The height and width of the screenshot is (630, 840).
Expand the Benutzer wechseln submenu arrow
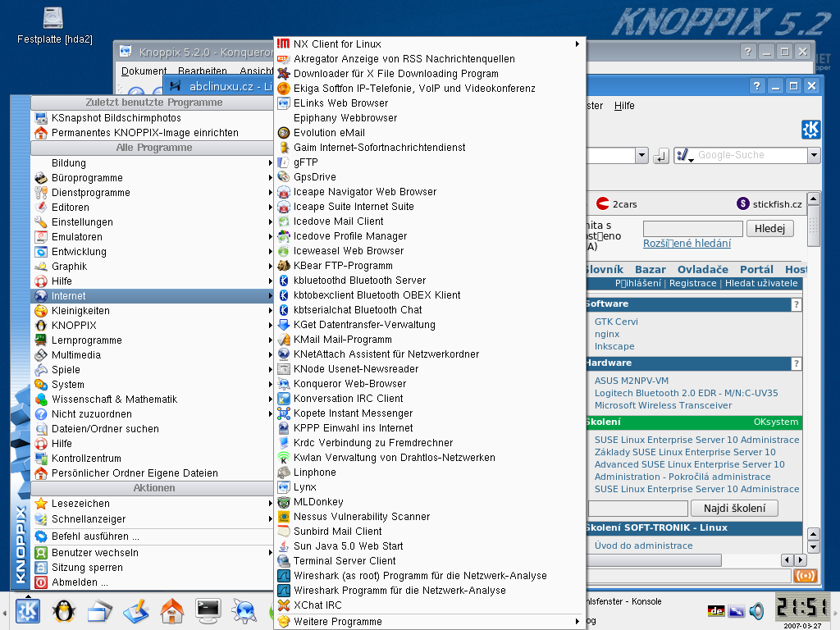[x=271, y=553]
